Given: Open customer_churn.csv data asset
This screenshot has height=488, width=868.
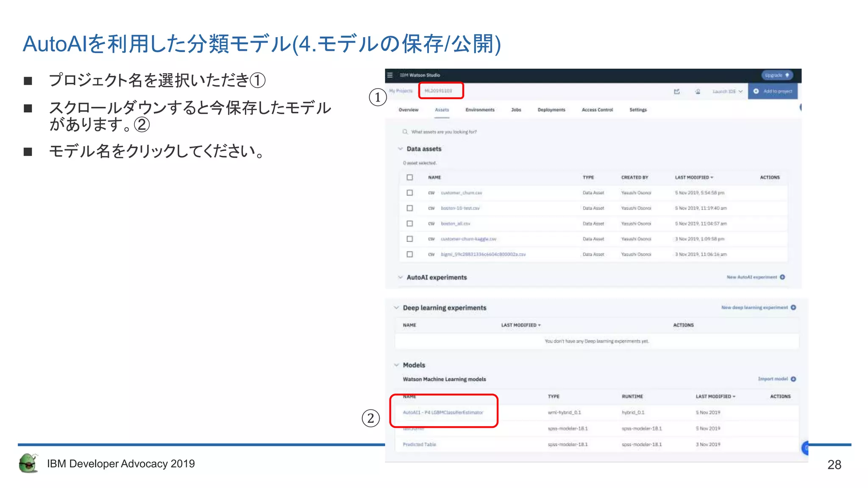Looking at the screenshot, I should pyautogui.click(x=462, y=193).
